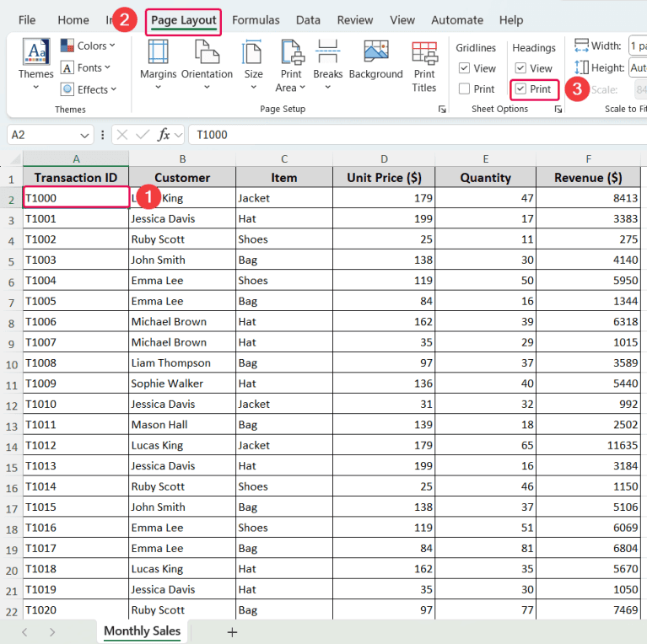Open the Review ribbon tab
Viewport: 647px width, 644px height.
point(355,20)
